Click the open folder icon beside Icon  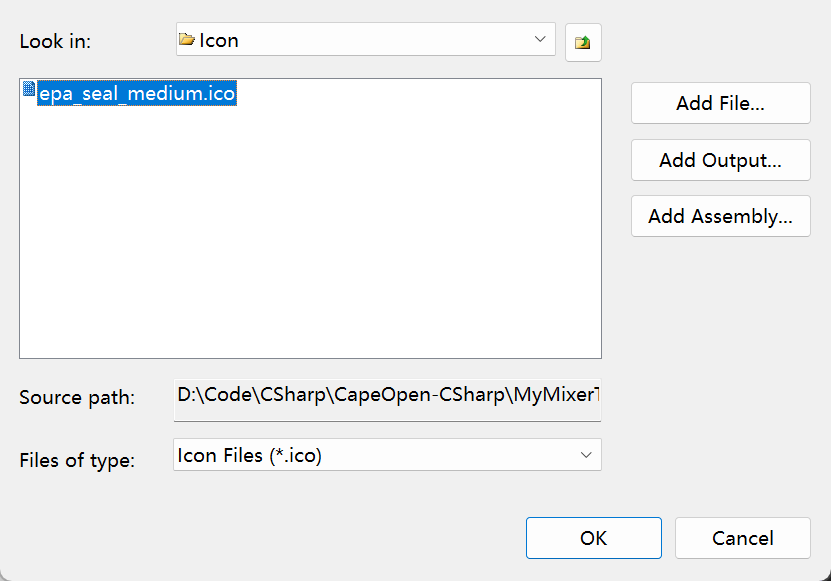[x=187, y=39]
